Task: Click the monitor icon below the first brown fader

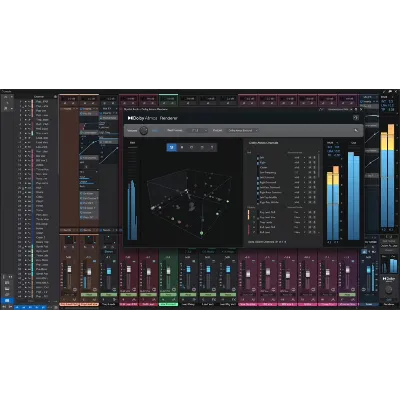Action: coord(74,290)
